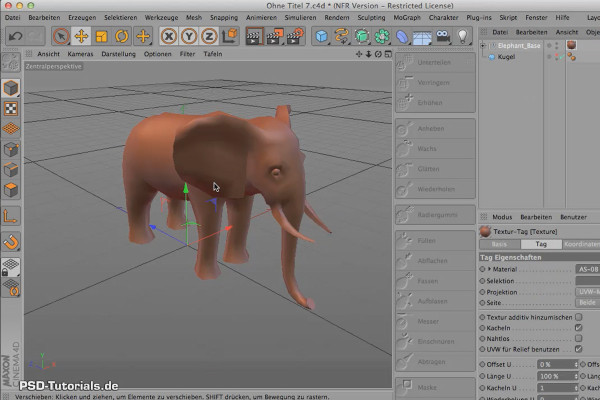Screen dimensions: 600x400
Task: Open the Datei menu
Action: pos(13,18)
